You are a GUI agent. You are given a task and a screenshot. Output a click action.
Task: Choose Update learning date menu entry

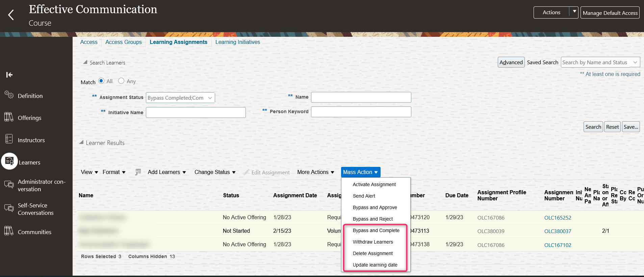[376, 265]
